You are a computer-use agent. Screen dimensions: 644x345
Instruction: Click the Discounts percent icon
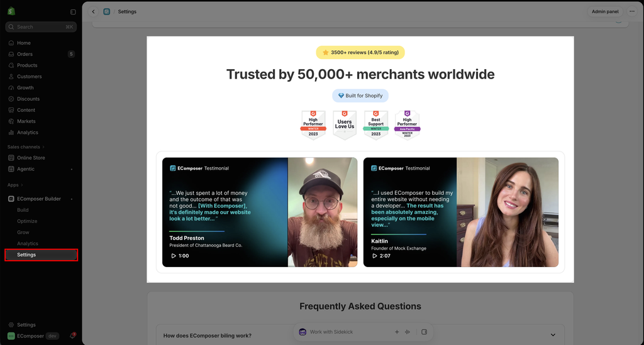tap(11, 99)
